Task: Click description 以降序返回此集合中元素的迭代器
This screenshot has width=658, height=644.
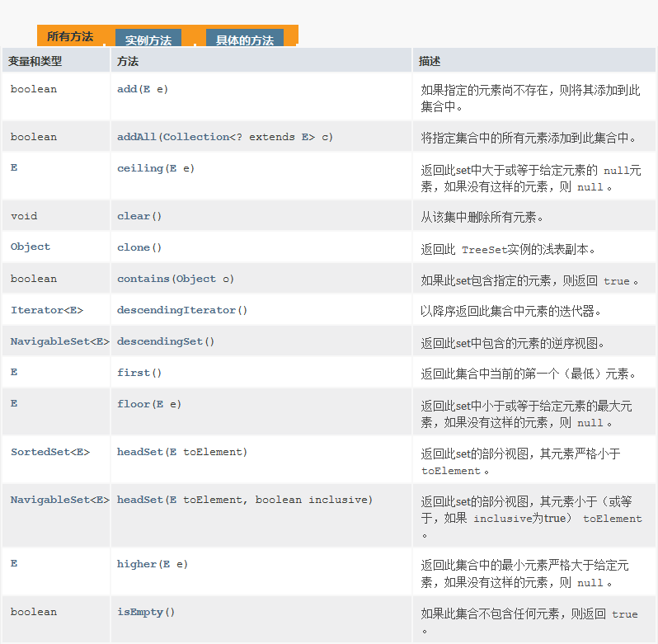Action: point(510,311)
